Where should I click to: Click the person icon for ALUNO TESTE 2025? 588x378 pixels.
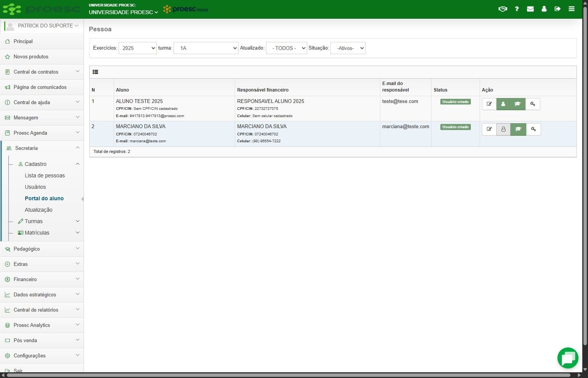pos(503,104)
